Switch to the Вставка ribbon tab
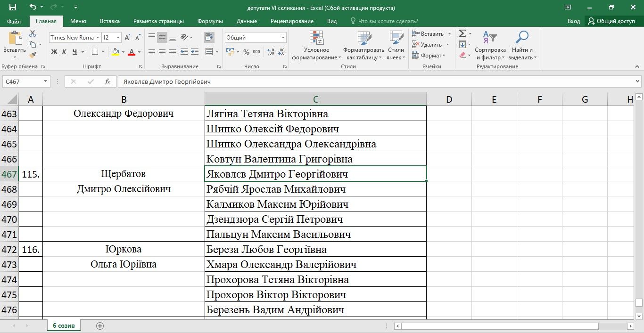This screenshot has width=644, height=333. tap(110, 21)
